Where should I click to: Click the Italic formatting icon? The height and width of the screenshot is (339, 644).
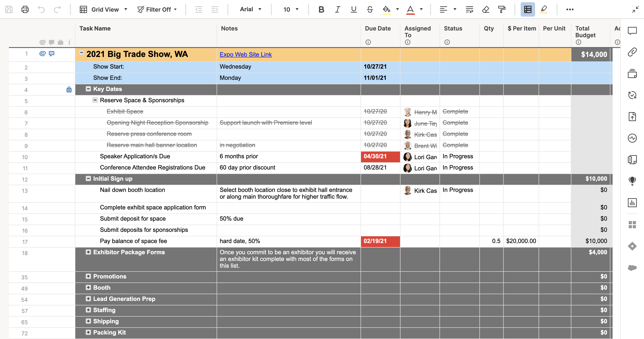[x=337, y=9]
